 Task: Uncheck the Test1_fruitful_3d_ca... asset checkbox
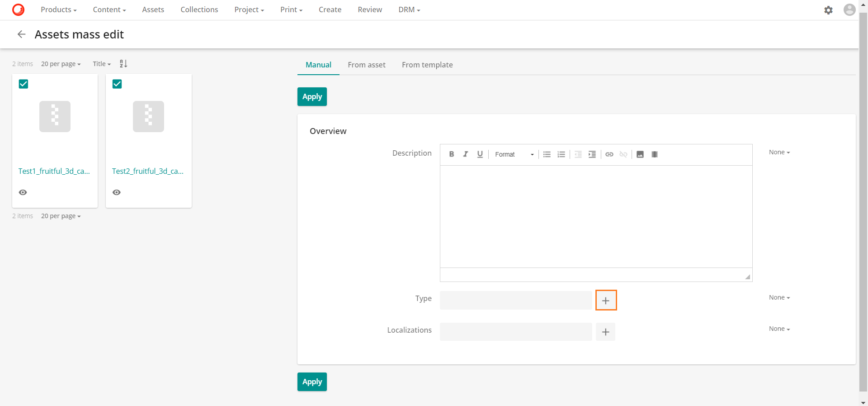[x=24, y=84]
